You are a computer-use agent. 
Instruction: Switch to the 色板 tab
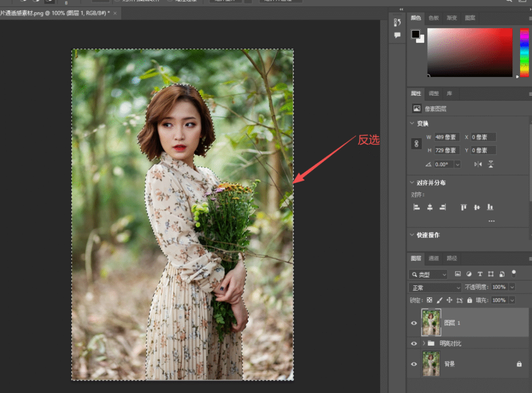[434, 18]
